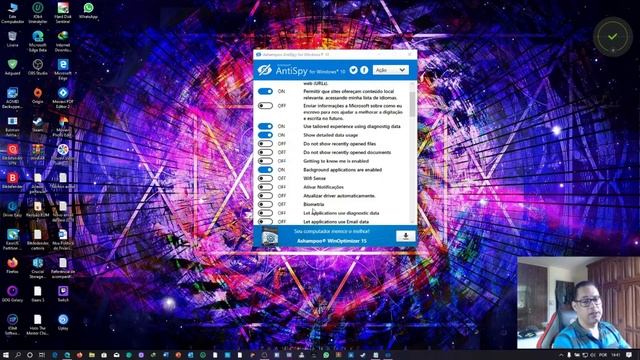Open Cortana circle on the taskbar

(x=30, y=355)
